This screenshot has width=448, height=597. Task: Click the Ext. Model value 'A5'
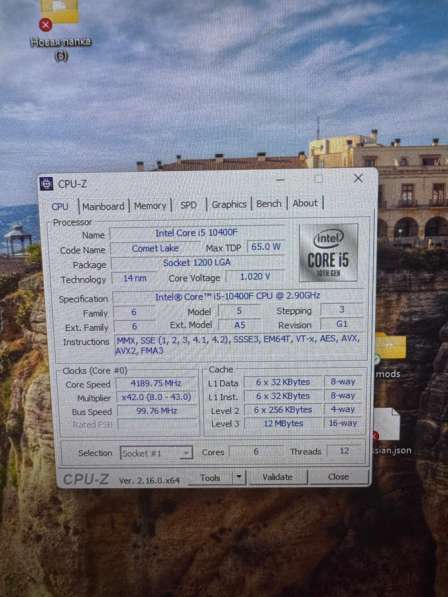point(239,325)
